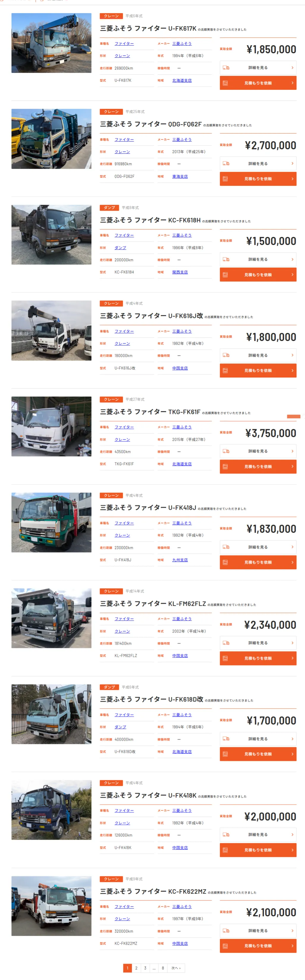Image resolution: width=305 pixels, height=980 pixels.
Task: Click truck icon beside ¥1,850,000 listing's 詳細を見る
Action: pyautogui.click(x=226, y=68)
